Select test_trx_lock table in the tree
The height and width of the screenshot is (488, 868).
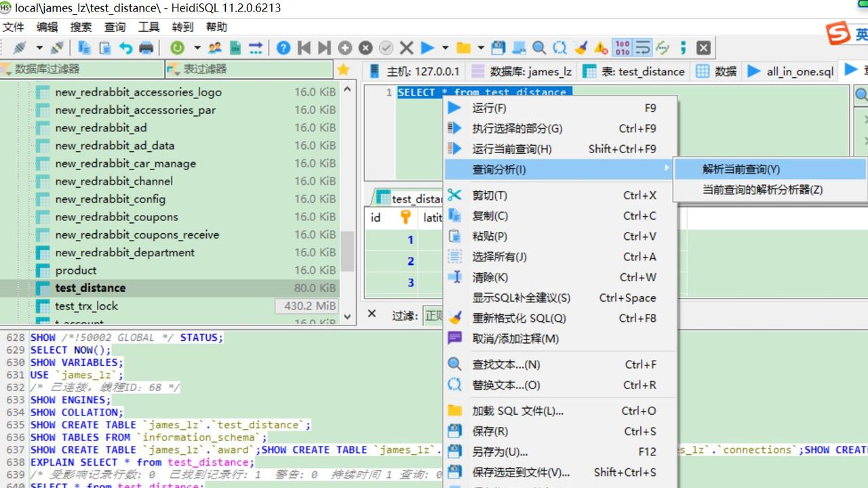click(x=86, y=306)
